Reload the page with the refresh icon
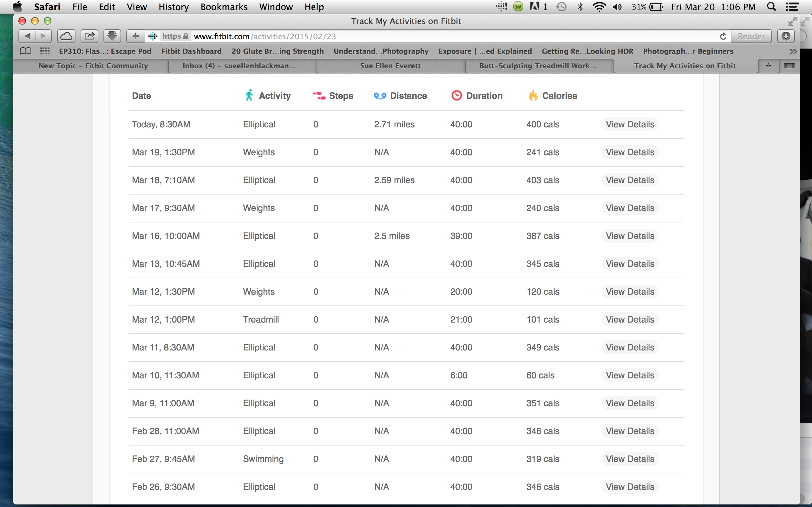 (723, 36)
